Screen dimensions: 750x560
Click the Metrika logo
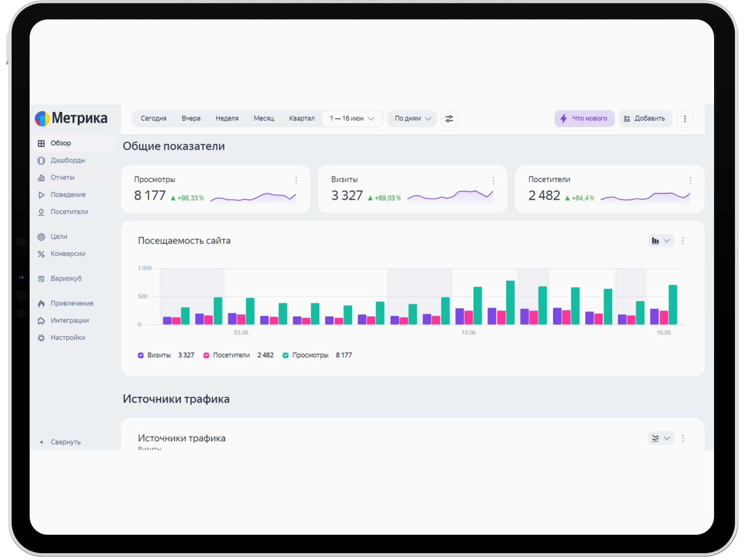click(71, 118)
